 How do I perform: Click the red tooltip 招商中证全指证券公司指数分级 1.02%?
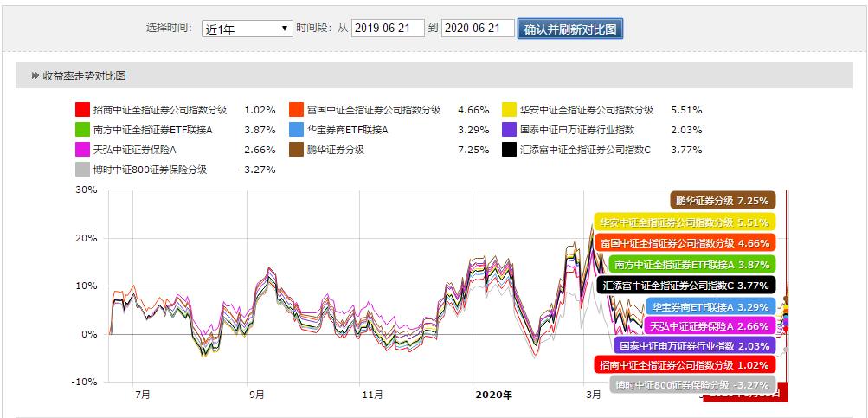685,365
